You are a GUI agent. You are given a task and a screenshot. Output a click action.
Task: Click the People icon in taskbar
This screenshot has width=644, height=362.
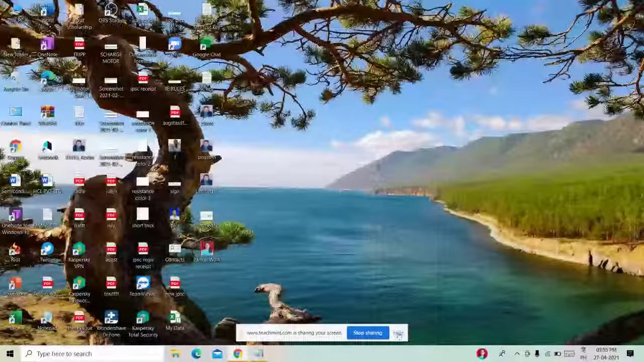502,354
